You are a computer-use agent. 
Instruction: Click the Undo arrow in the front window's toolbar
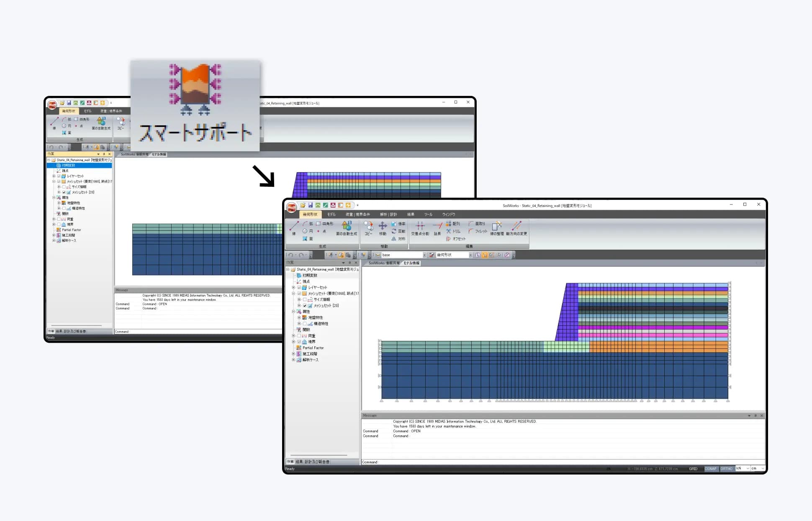pyautogui.click(x=290, y=255)
